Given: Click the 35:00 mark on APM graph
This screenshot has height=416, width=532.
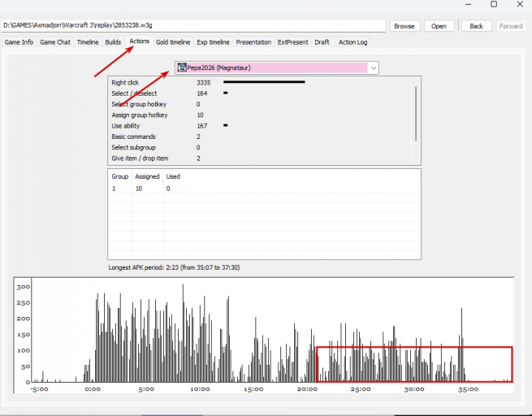Looking at the screenshot, I should [x=468, y=389].
